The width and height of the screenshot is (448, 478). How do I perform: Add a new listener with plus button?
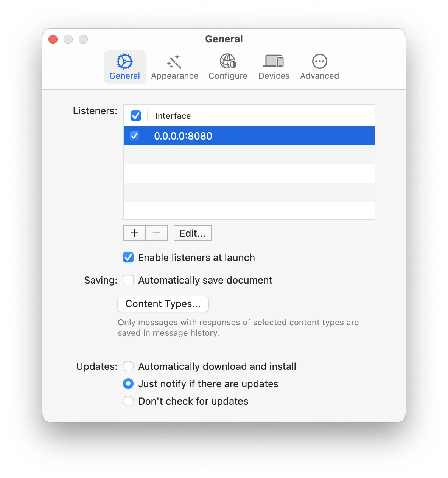point(134,233)
